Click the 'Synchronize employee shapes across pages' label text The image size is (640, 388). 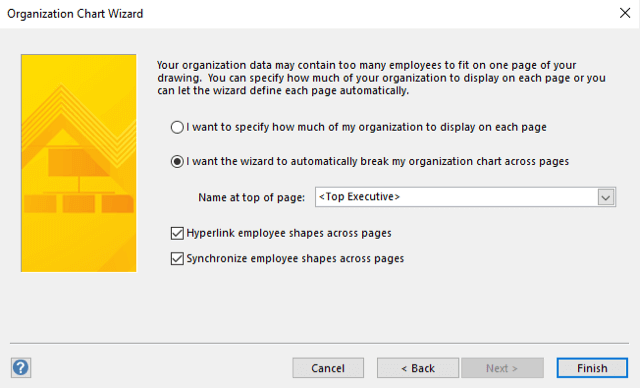[295, 259]
